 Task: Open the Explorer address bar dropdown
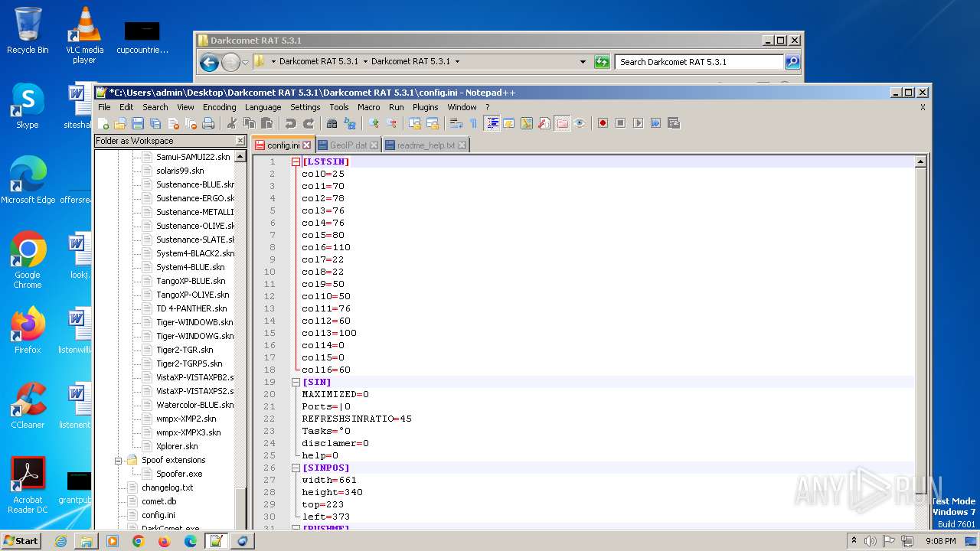pyautogui.click(x=583, y=62)
